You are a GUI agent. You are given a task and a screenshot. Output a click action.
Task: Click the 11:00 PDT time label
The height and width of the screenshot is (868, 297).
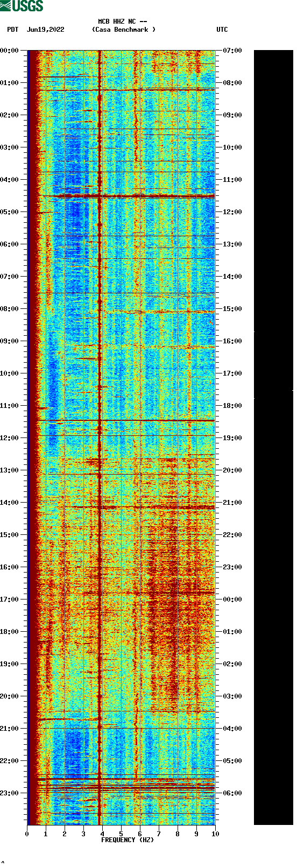pos(9,406)
